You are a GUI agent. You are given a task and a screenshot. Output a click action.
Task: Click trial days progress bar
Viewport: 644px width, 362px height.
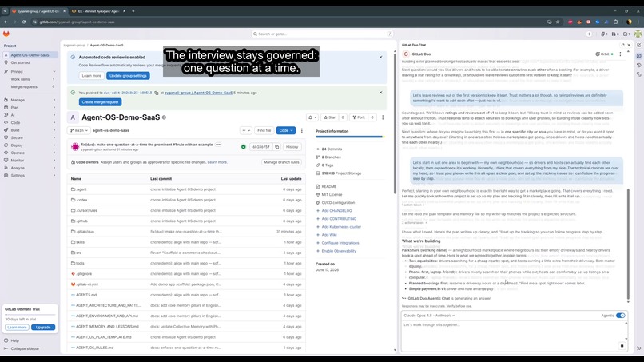pos(30,315)
